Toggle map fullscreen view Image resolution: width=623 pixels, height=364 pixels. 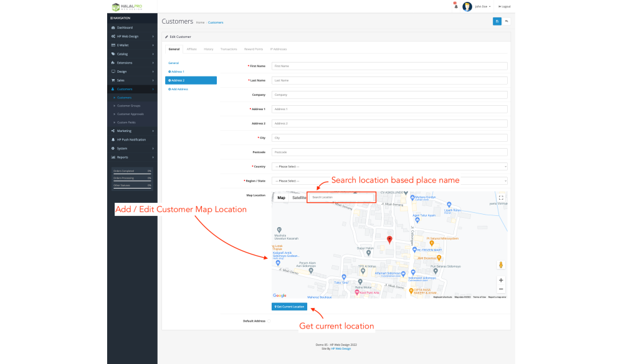pyautogui.click(x=501, y=198)
